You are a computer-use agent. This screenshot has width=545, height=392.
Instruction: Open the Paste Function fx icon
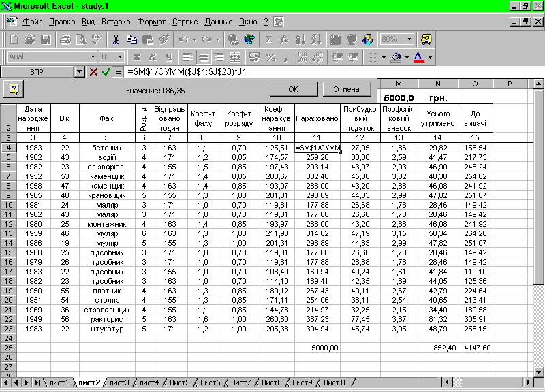pos(284,39)
